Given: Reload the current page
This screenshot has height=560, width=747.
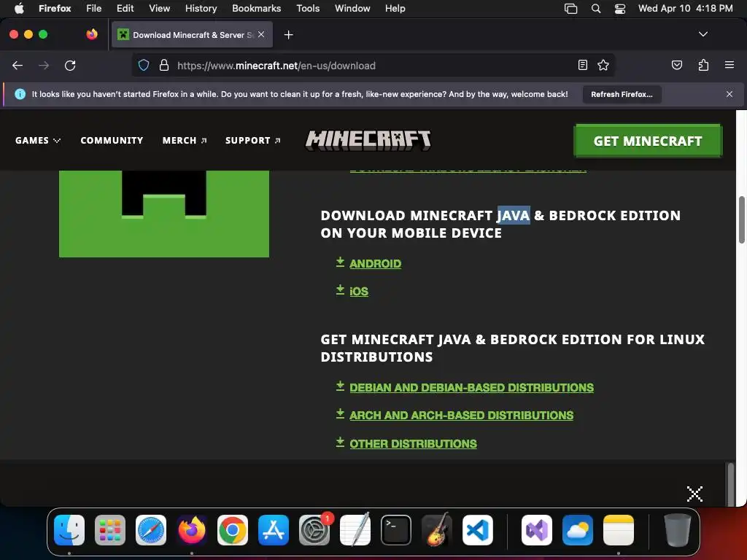Looking at the screenshot, I should (70, 65).
